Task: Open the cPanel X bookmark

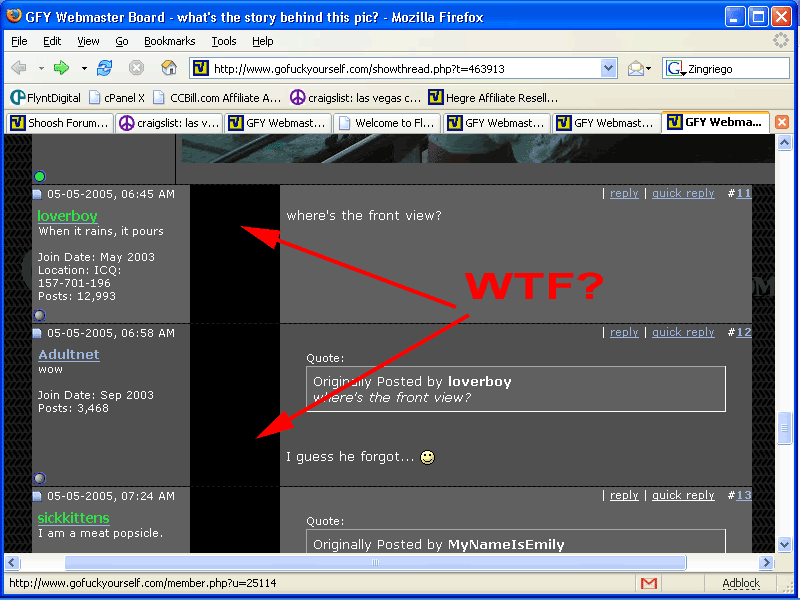Action: click(x=117, y=97)
